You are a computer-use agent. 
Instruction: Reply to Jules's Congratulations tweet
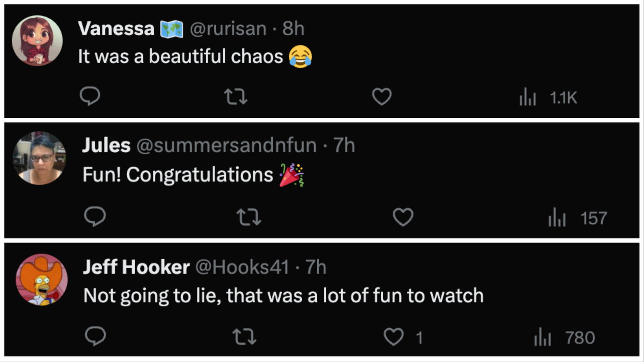click(95, 217)
